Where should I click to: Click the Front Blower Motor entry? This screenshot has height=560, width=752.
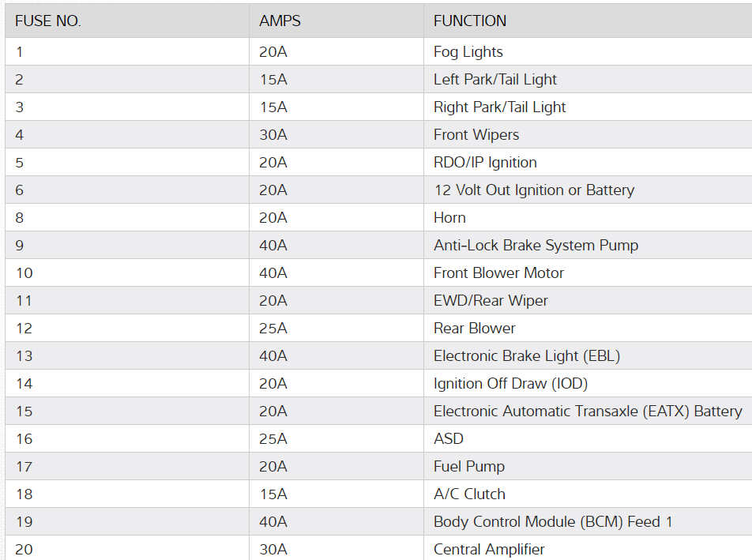click(x=498, y=273)
